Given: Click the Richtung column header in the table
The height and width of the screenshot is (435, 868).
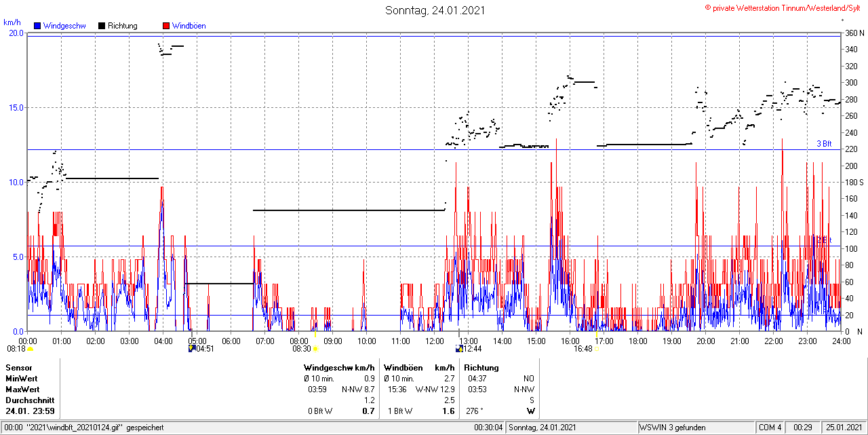Looking at the screenshot, I should click(481, 368).
